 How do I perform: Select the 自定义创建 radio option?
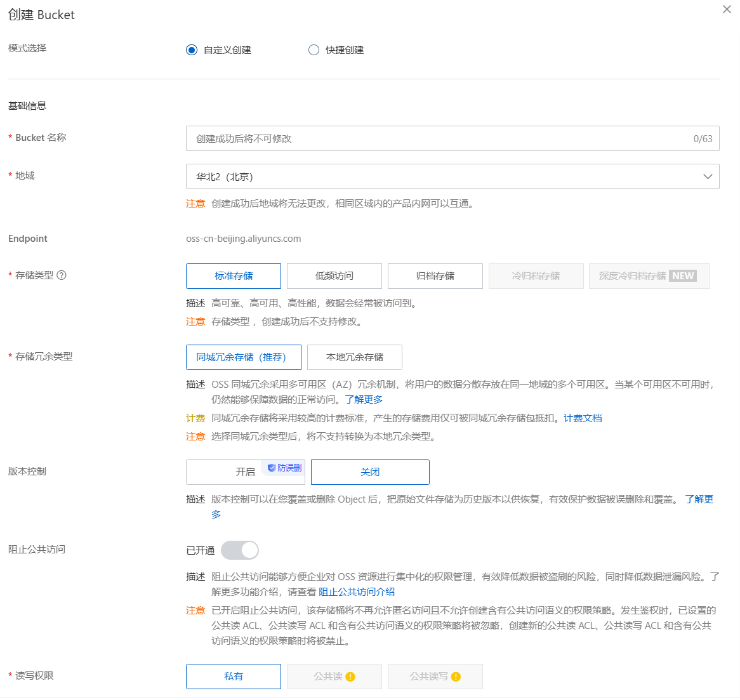192,50
